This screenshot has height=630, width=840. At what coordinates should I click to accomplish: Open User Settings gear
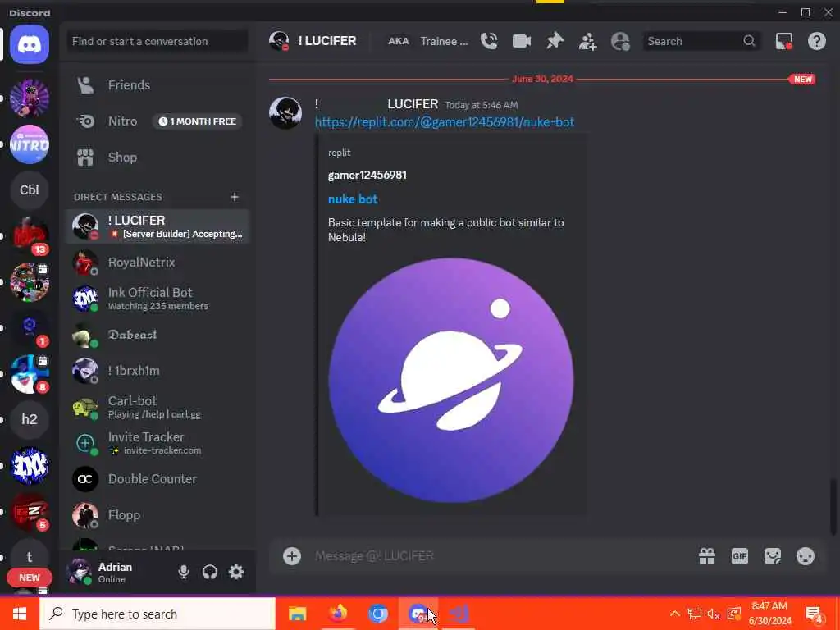(236, 572)
